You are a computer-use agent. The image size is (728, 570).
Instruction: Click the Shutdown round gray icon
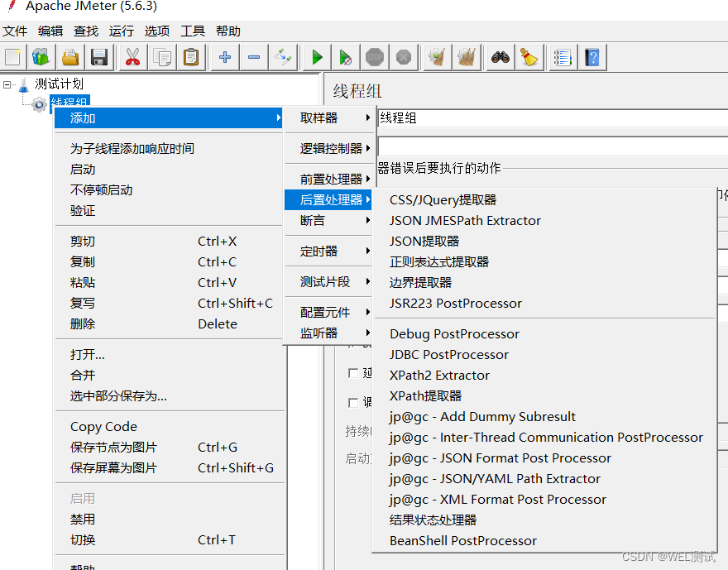click(404, 57)
